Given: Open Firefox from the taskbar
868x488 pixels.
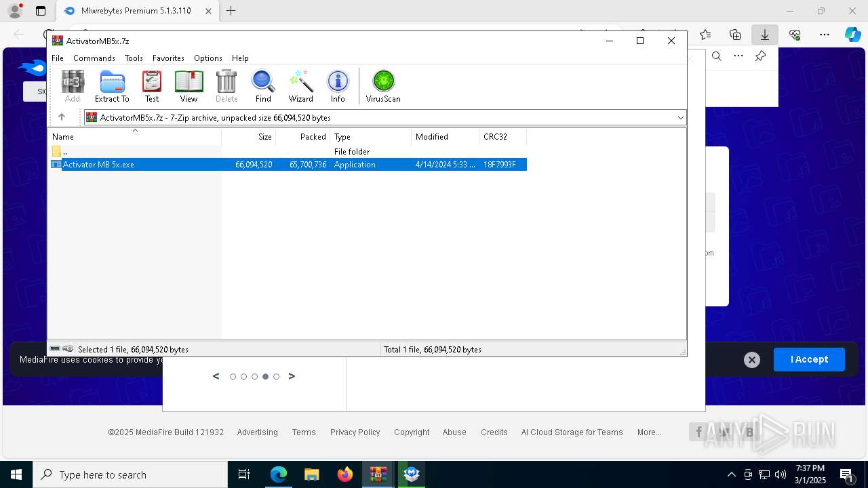Looking at the screenshot, I should pyautogui.click(x=345, y=474).
